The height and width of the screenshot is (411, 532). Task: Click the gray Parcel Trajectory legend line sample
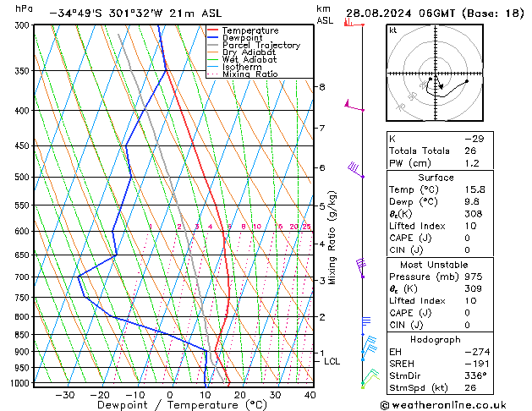coord(212,45)
